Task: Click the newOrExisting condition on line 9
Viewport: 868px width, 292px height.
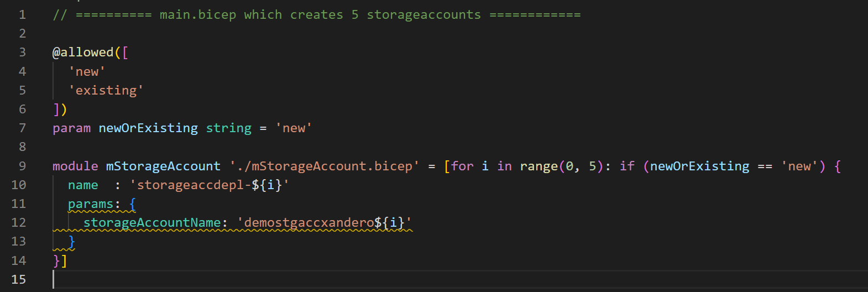Action: click(700, 166)
